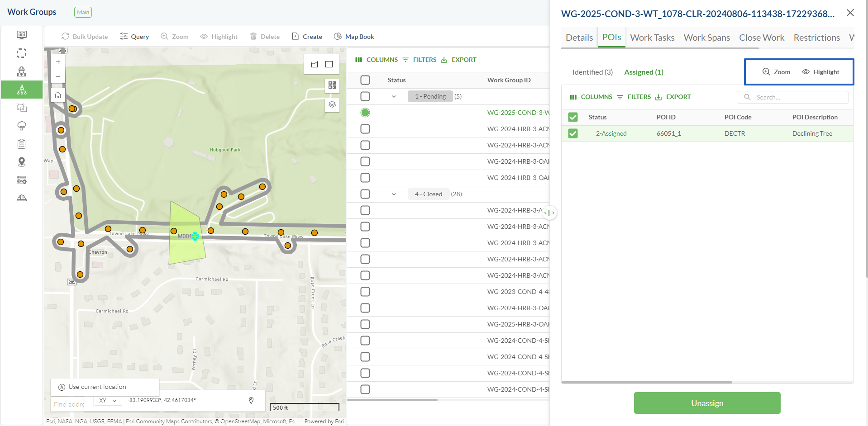Open the map layers icon
The image size is (868, 426).
pos(332,104)
